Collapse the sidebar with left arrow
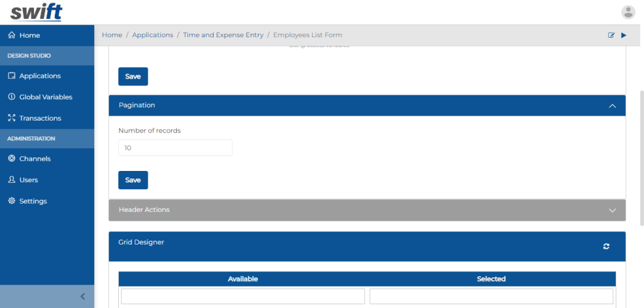The height and width of the screenshot is (308, 644). click(82, 297)
